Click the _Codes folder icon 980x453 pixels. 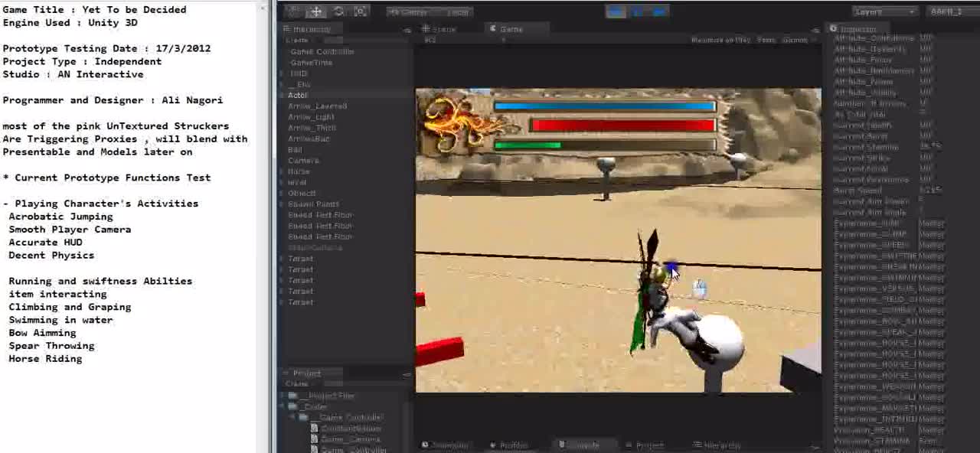[292, 406]
